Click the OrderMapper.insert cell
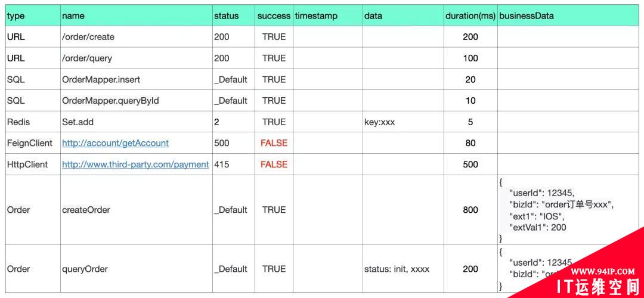 [x=137, y=80]
